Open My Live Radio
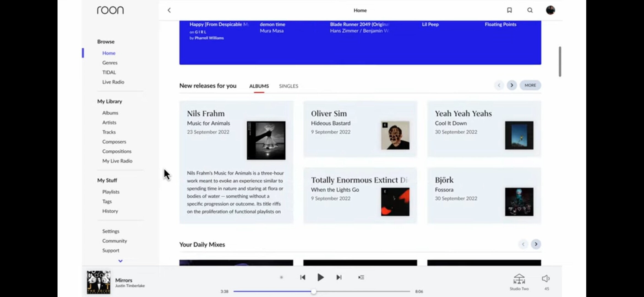The height and width of the screenshot is (297, 644). pos(117,161)
